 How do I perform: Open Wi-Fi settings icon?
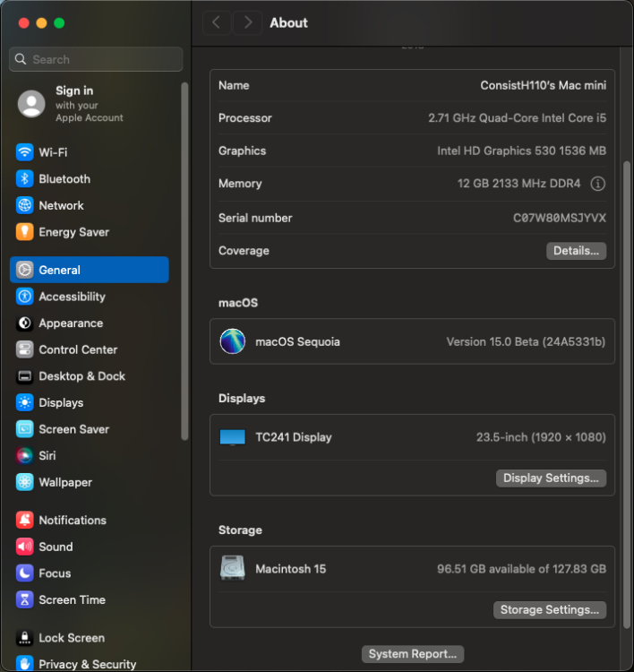pos(24,152)
